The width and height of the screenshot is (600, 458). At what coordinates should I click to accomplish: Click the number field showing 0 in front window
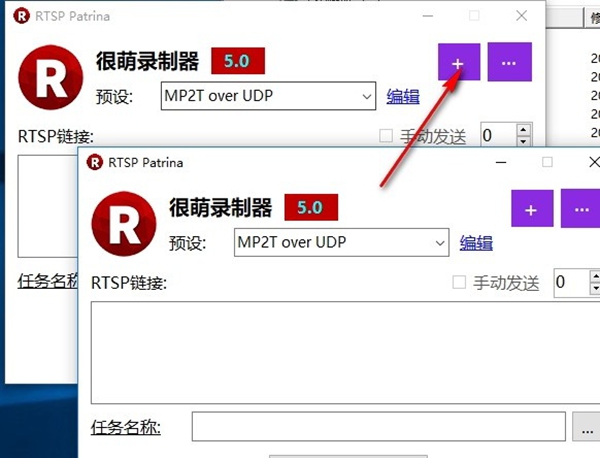tap(571, 283)
